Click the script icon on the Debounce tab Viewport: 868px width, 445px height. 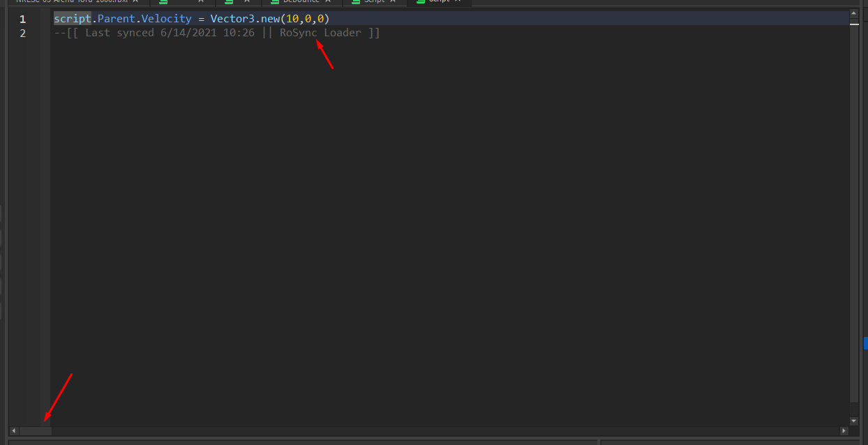click(275, 1)
